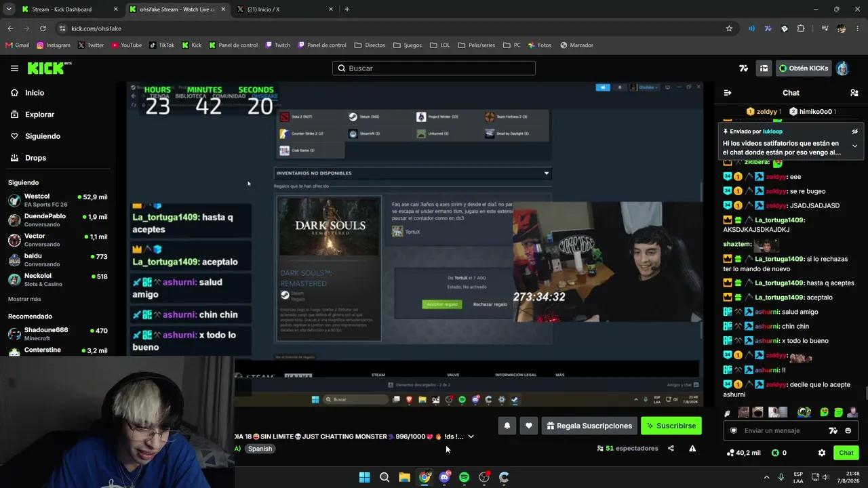This screenshot has height=488, width=868.
Task: Hide the pinned message from lukloop
Action: pyautogui.click(x=854, y=131)
